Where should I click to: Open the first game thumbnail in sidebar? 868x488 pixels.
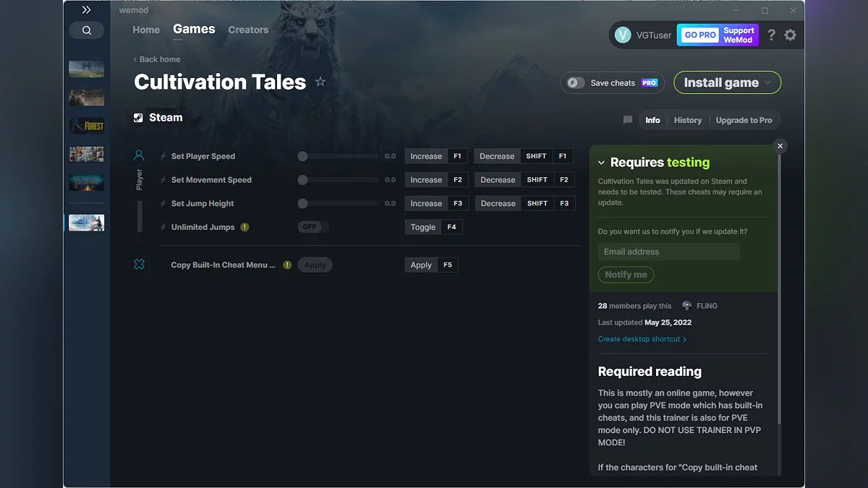point(87,69)
